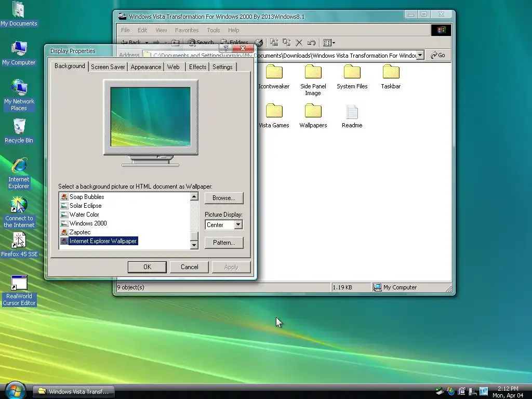
Task: Click the globe tray icon
Action: tap(451, 391)
